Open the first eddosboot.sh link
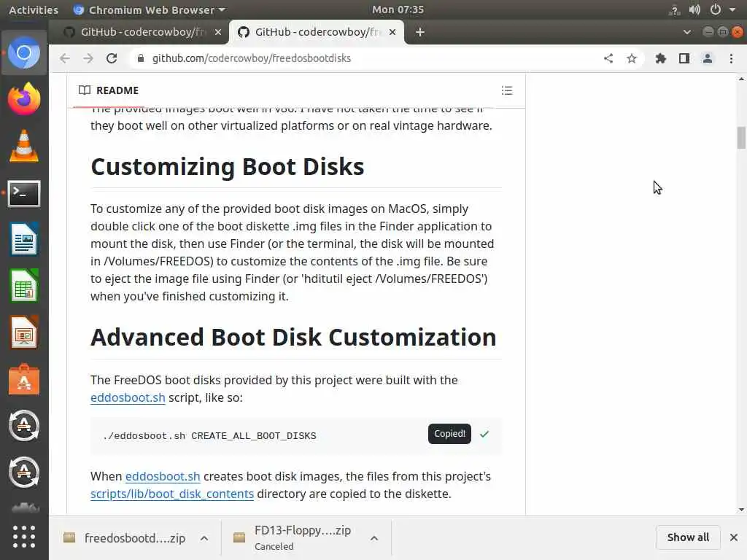 pyautogui.click(x=128, y=397)
